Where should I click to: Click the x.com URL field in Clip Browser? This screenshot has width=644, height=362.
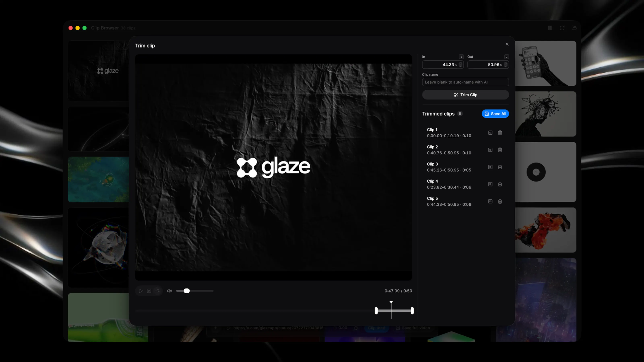280,328
